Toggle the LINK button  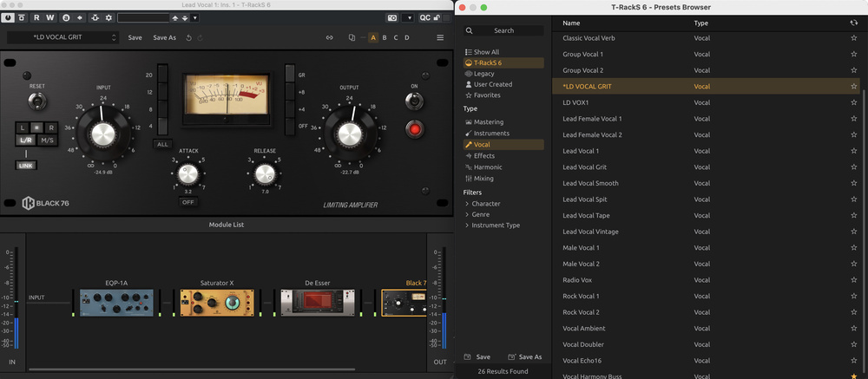(26, 166)
